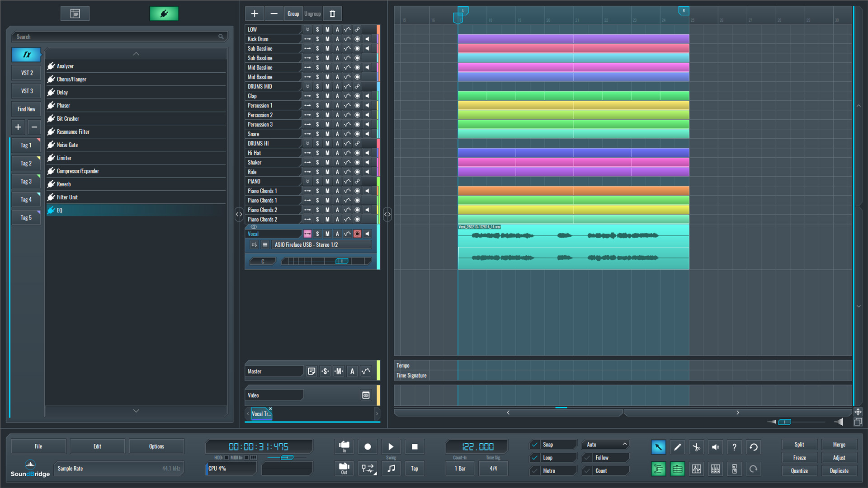Image resolution: width=868 pixels, height=488 pixels.
Task: Open the mixer faders view icon
Action: [x=715, y=469]
